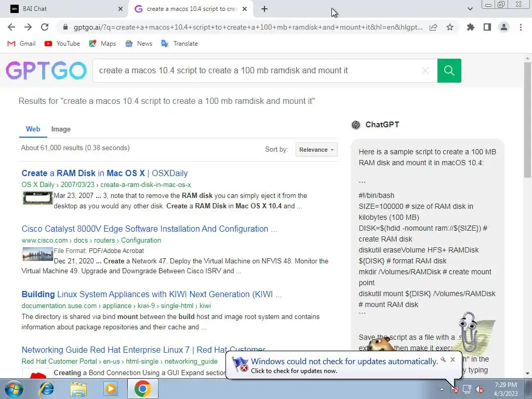Open the clock showing 7:29 PM
This screenshot has width=532, height=399.
506,389
